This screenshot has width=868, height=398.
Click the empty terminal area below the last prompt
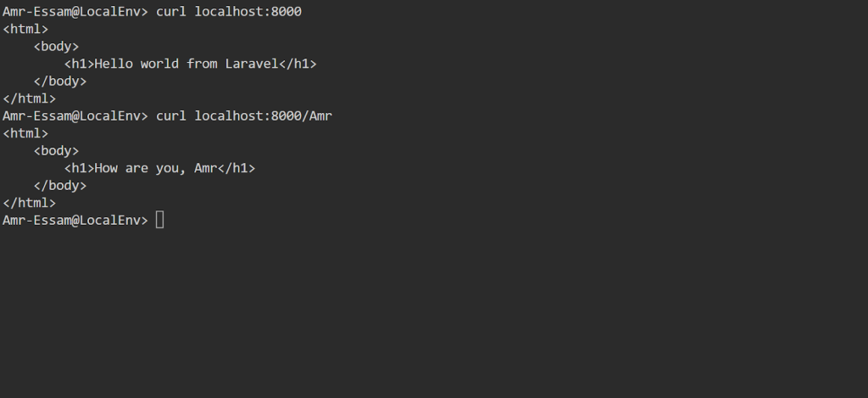click(424, 314)
